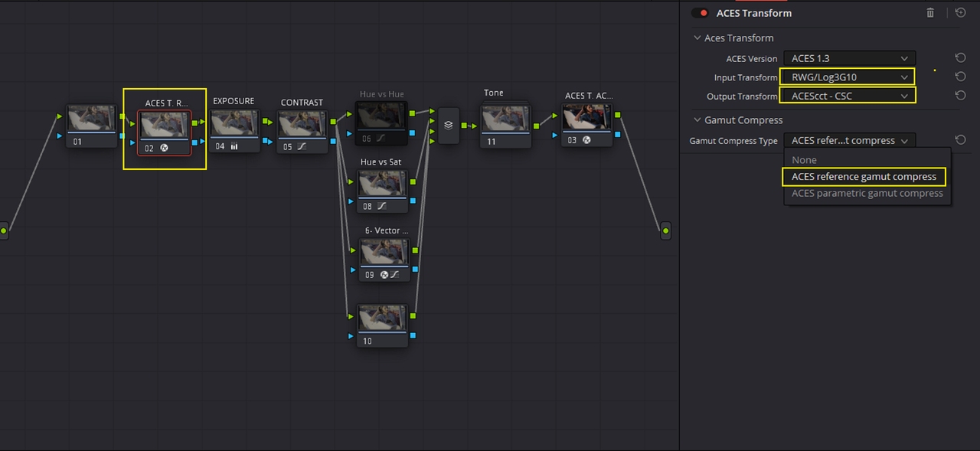Screen dimensions: 980x451
Task: Select the layer mixer node
Action: pos(449,126)
